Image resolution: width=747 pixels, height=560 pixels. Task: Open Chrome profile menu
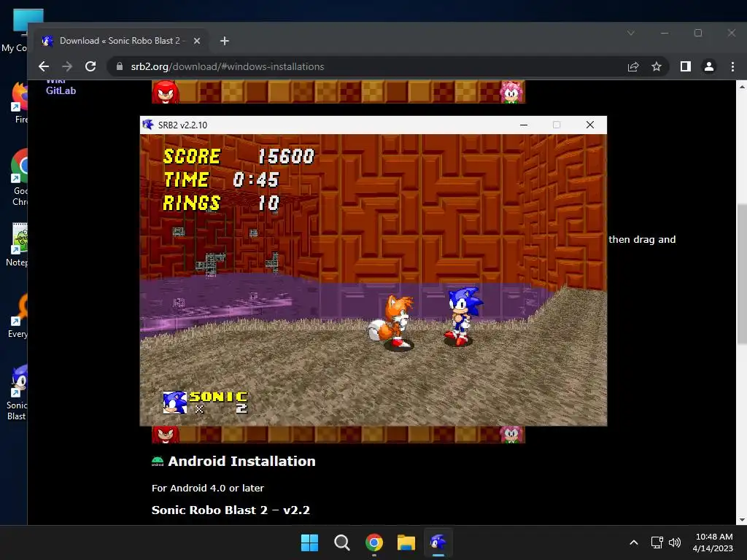click(709, 66)
